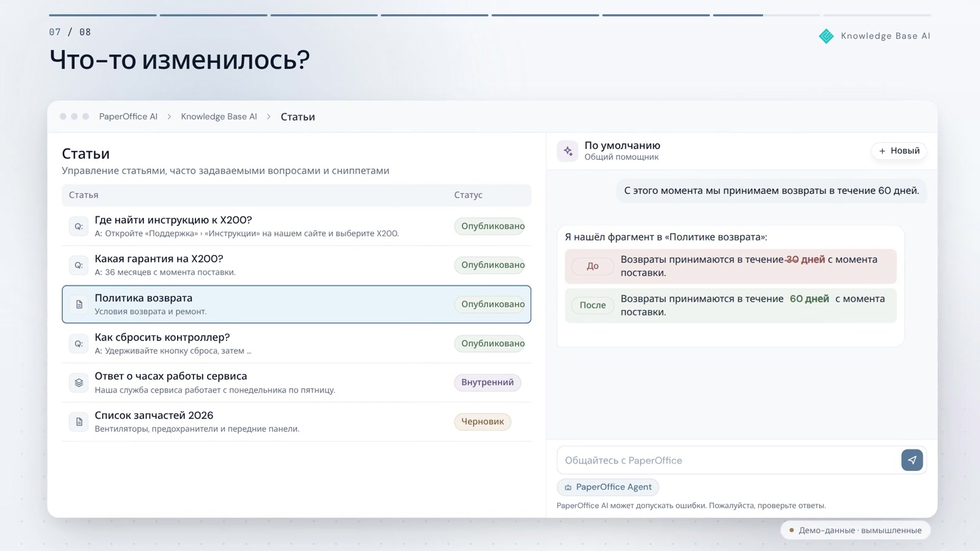Click the Черновик status badge
This screenshot has height=551, width=980.
(x=483, y=422)
